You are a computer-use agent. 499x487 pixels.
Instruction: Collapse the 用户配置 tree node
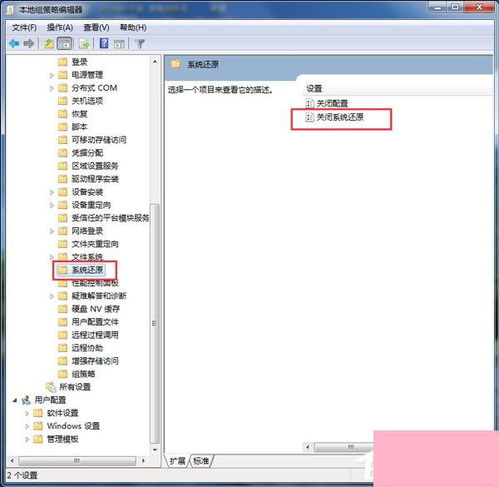coord(15,400)
